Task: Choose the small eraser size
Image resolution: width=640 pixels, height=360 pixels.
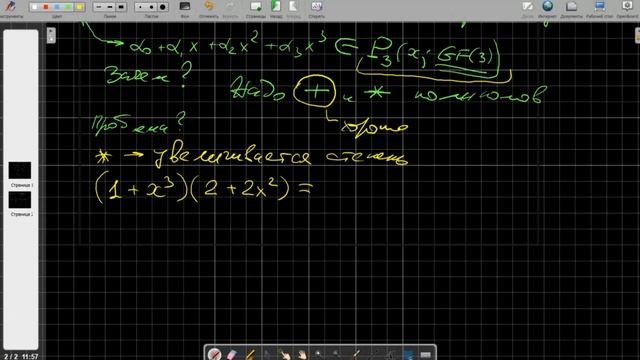Action: click(140, 7)
